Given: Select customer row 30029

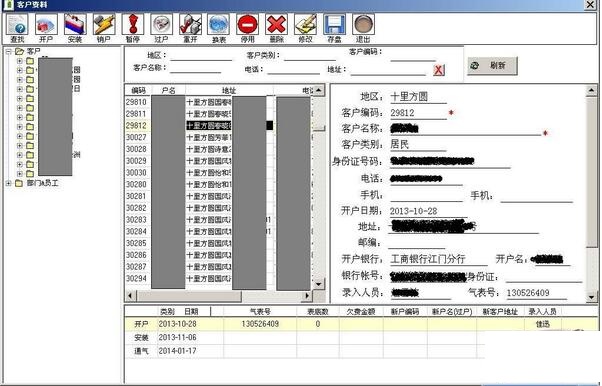Looking at the screenshot, I should [x=218, y=161].
